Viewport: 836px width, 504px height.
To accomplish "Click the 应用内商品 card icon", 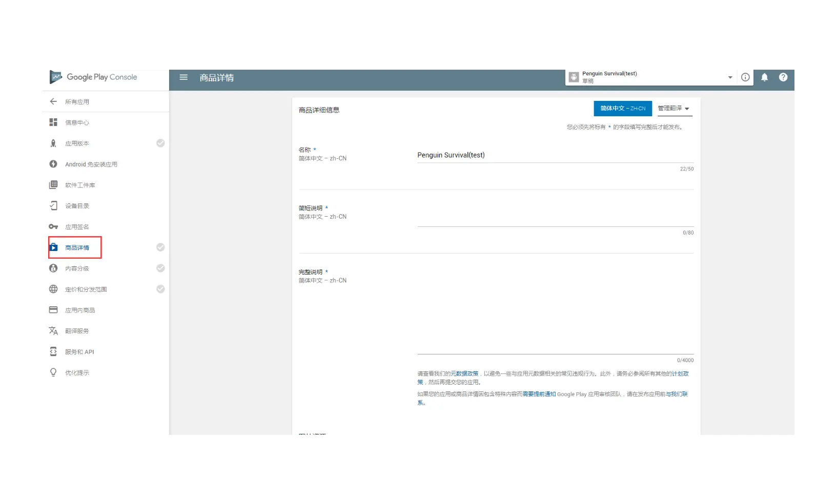I will [53, 310].
